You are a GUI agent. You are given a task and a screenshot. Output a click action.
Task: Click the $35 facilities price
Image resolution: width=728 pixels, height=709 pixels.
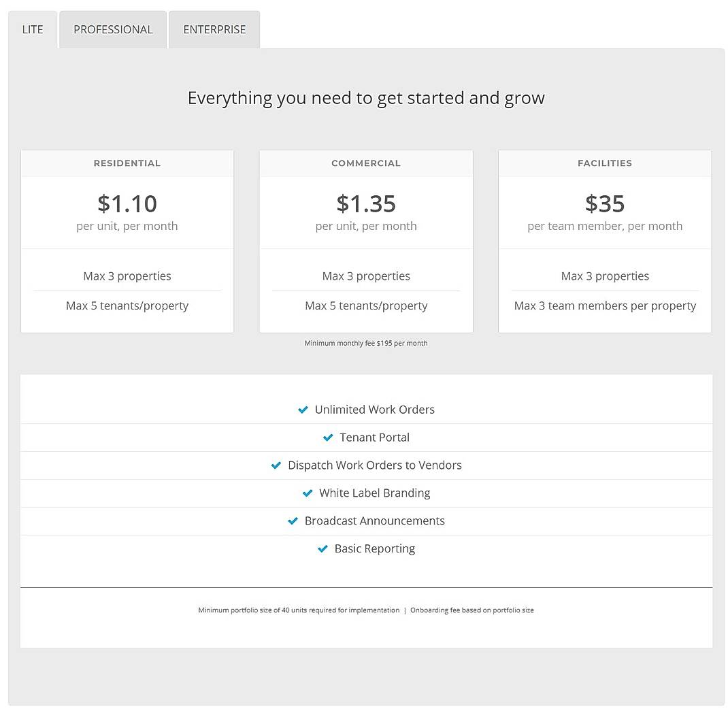click(604, 203)
